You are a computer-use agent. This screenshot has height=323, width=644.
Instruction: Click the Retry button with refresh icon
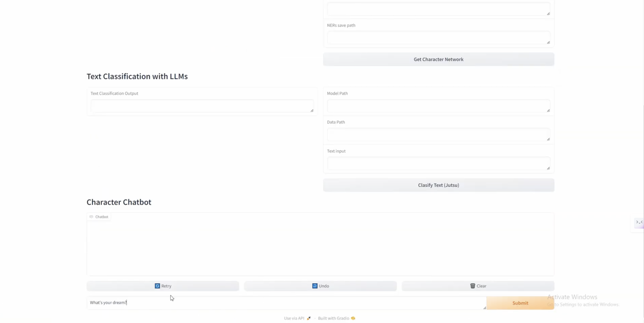pyautogui.click(x=163, y=286)
